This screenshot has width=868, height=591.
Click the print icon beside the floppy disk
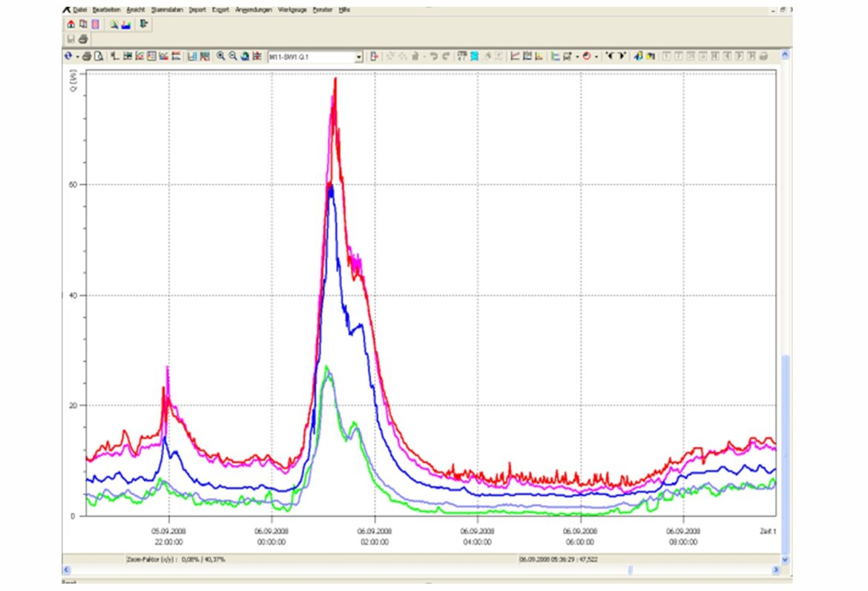tap(83, 39)
